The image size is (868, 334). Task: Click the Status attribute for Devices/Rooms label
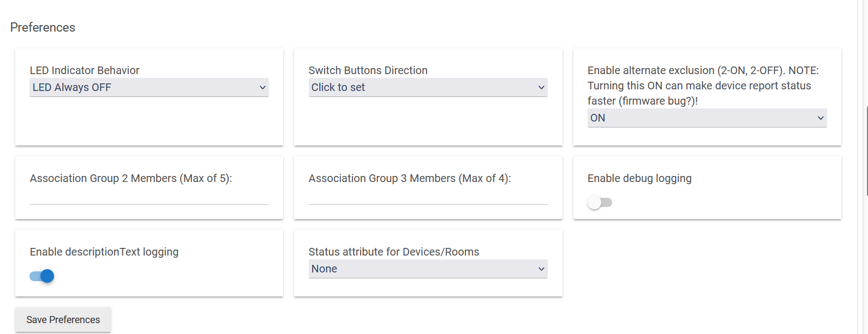(393, 252)
